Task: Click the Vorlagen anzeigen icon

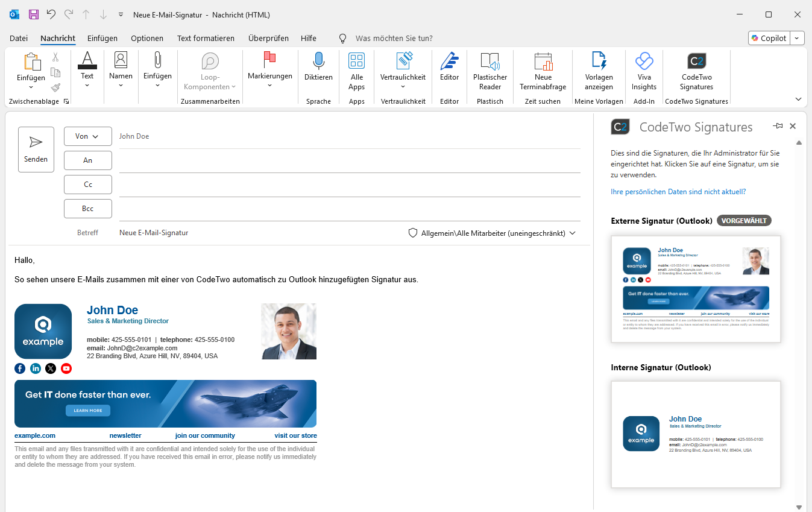Action: pyautogui.click(x=599, y=62)
